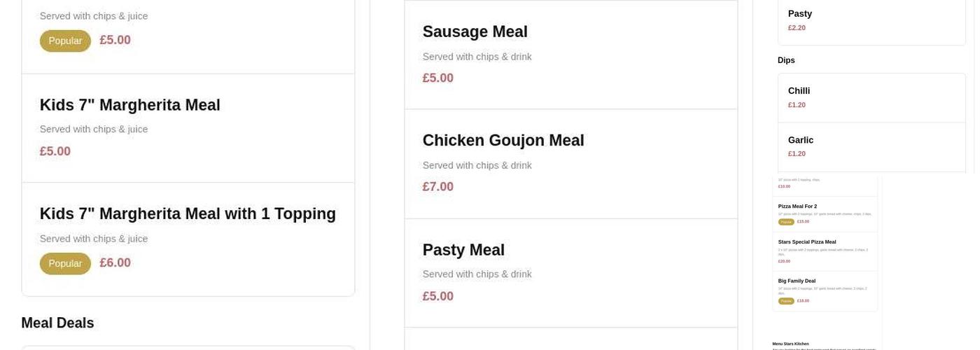Choose the Chicken Goujon Meal
This screenshot has height=350, width=980.
point(503,141)
